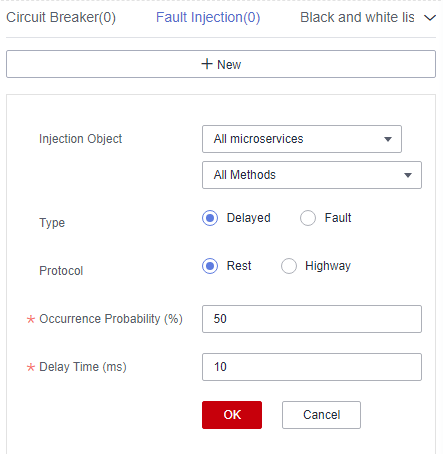Image resolution: width=443 pixels, height=454 pixels.
Task: Confirm the form with the OK button
Action: point(232,415)
